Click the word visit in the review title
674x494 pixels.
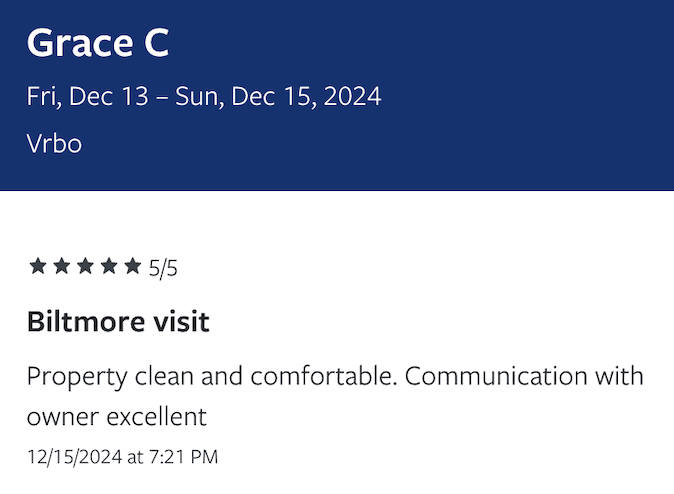pyautogui.click(x=179, y=322)
